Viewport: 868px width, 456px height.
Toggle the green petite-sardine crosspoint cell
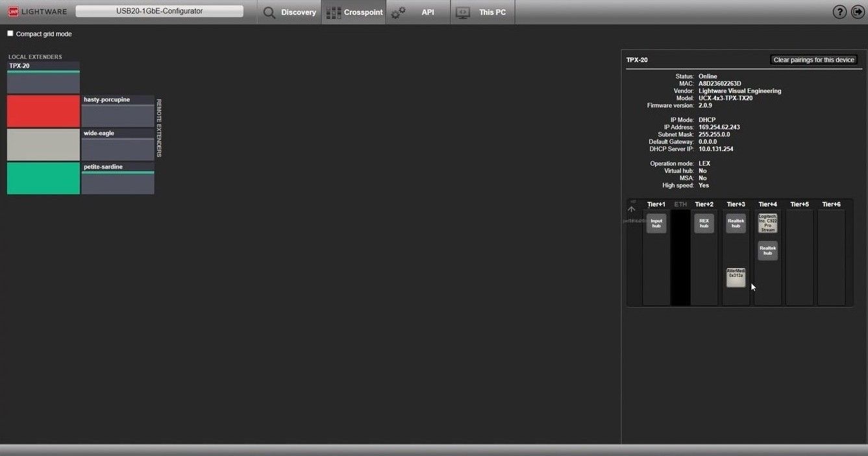pyautogui.click(x=43, y=178)
